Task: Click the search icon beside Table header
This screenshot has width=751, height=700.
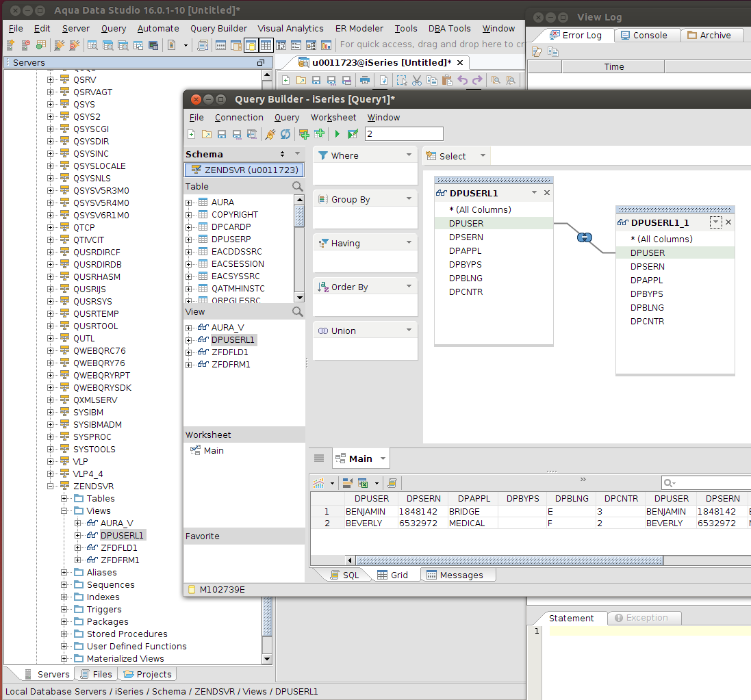Action: [x=298, y=186]
